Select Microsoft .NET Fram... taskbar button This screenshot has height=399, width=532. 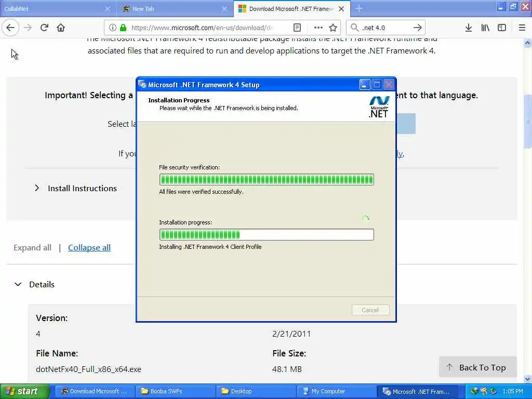(417, 391)
